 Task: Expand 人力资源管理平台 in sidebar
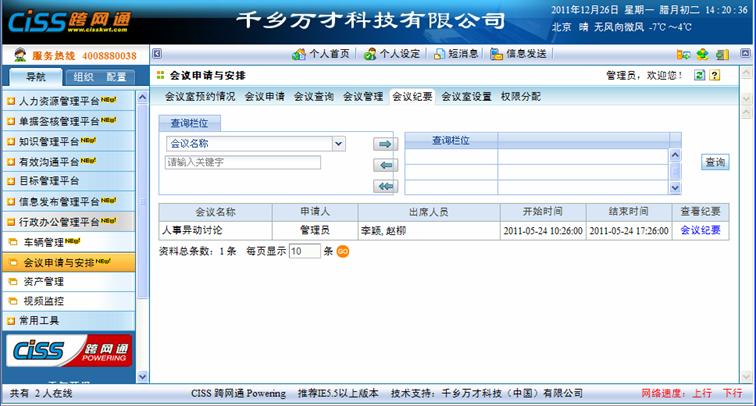[67, 102]
